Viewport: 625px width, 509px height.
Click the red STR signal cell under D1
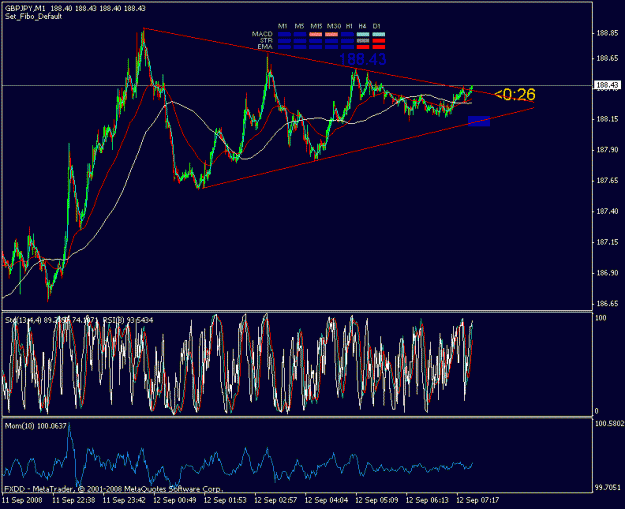click(x=379, y=41)
